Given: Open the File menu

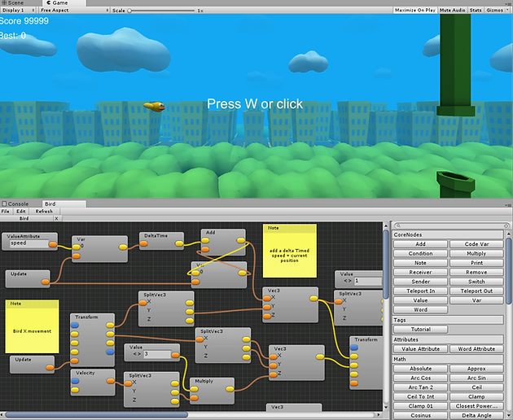Looking at the screenshot, I should point(5,212).
